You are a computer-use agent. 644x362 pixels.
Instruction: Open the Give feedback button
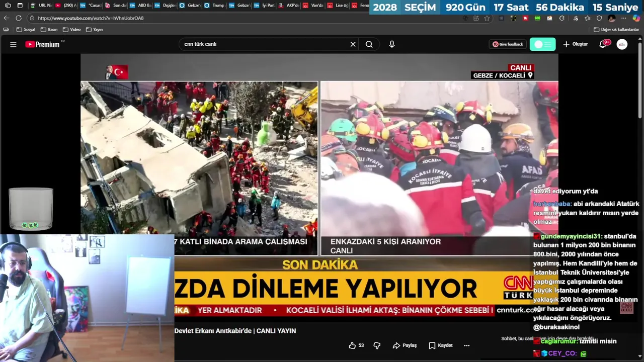point(508,44)
